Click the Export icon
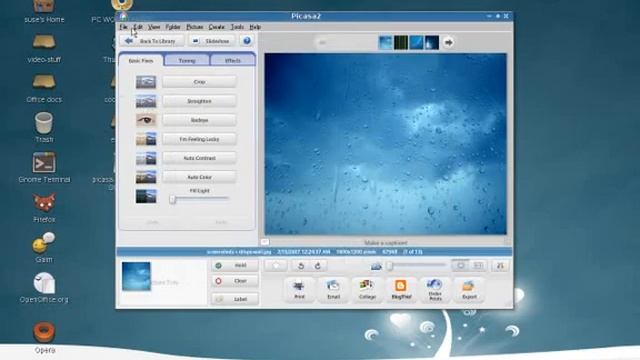The image size is (640, 360). 469,290
